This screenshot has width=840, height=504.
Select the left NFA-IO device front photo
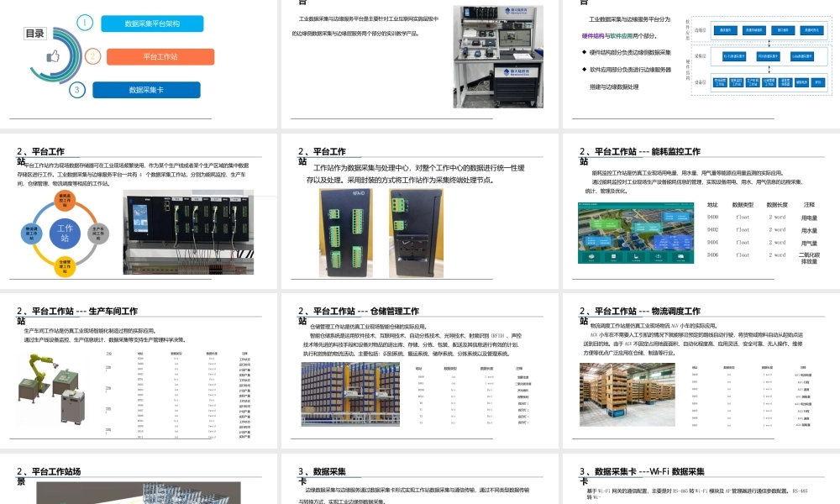[x=346, y=233]
